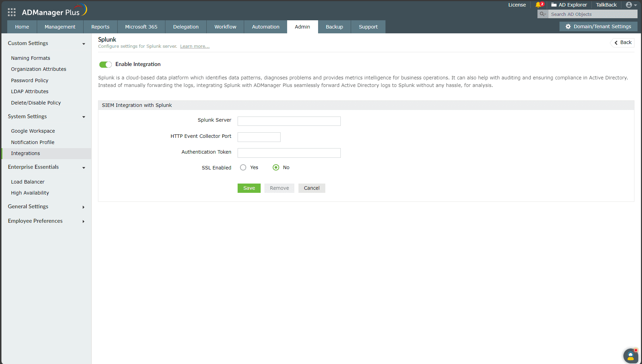Focus the Splunk Server field

coord(289,121)
